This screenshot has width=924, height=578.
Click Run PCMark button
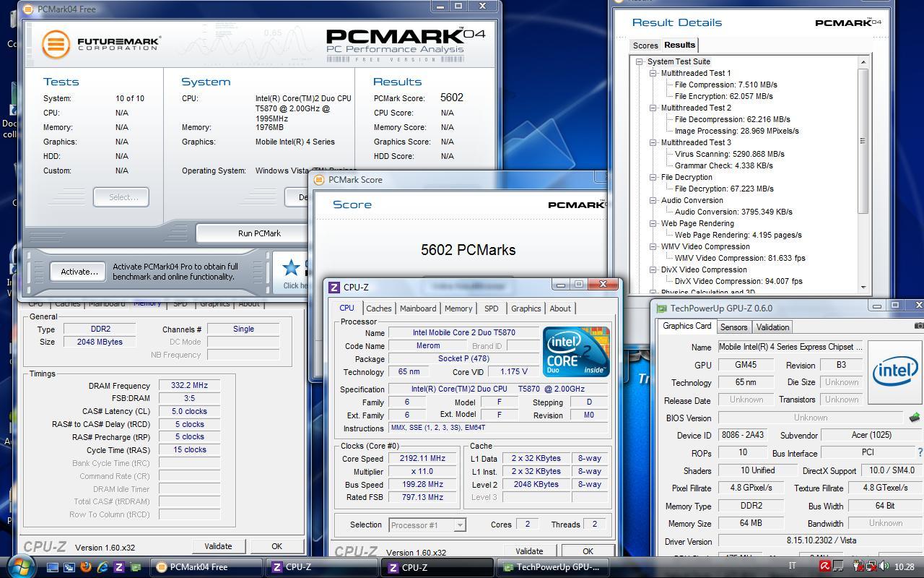pyautogui.click(x=259, y=233)
